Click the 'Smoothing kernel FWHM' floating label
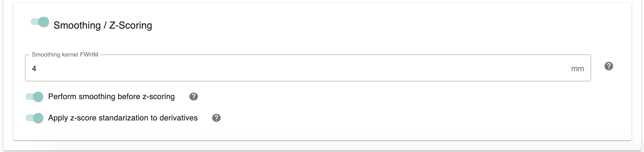 (65, 55)
